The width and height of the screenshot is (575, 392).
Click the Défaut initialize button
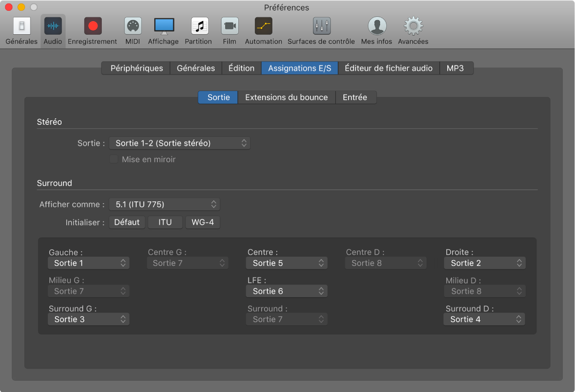[x=127, y=222]
